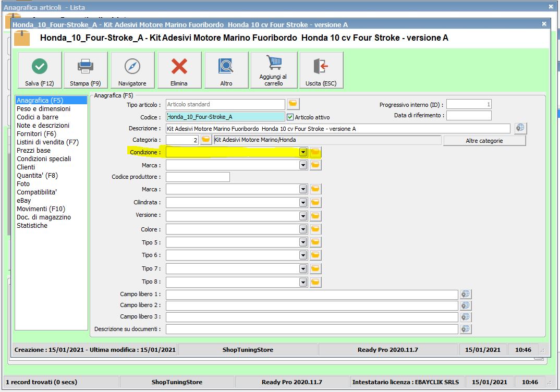Image resolution: width=560 pixels, height=392 pixels.
Task: Open Doc. di magazzino section
Action: [44, 217]
